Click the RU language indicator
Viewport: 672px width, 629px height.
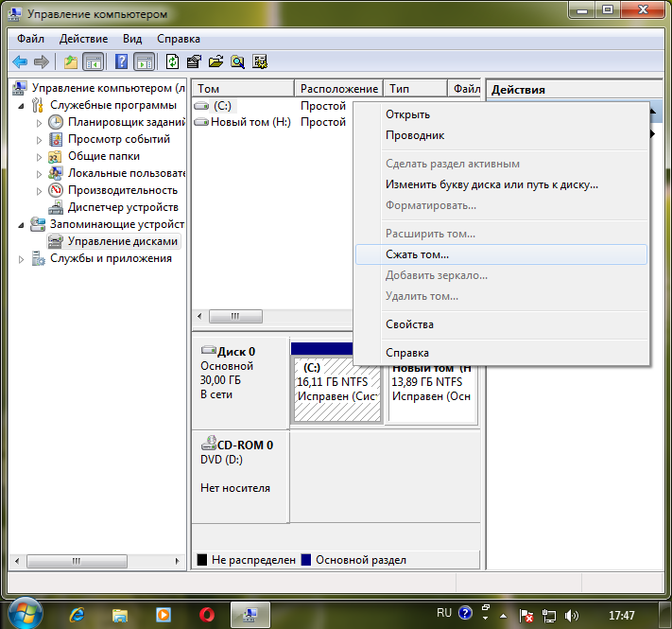pyautogui.click(x=444, y=613)
